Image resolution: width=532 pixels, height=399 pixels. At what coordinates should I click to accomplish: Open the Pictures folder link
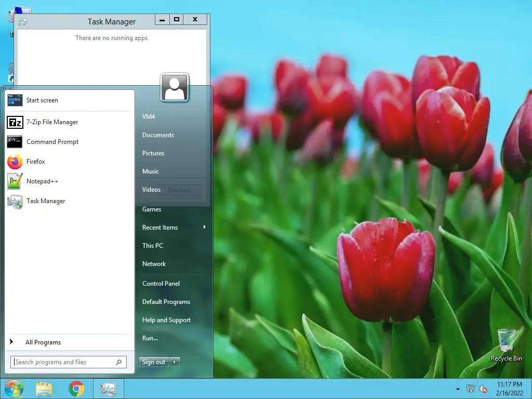click(153, 153)
